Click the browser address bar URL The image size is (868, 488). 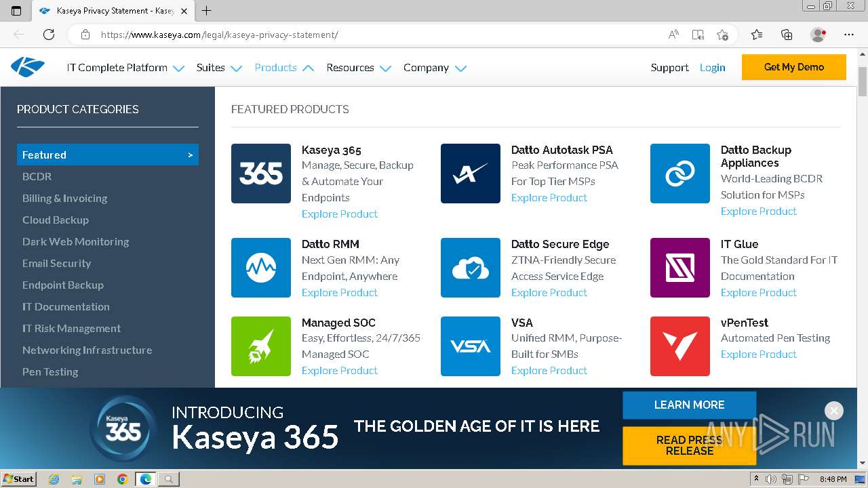[x=219, y=35]
